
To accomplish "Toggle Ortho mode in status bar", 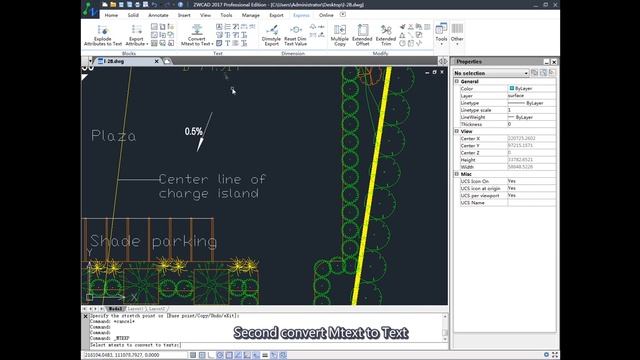I will [211, 355].
